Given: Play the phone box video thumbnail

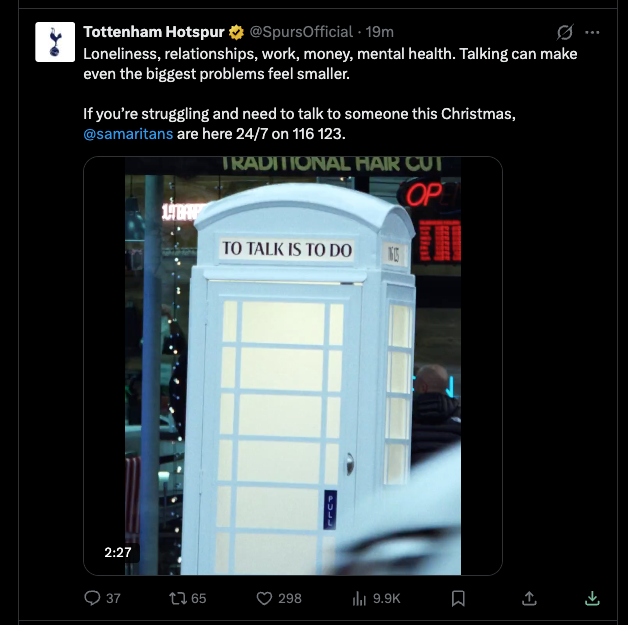Looking at the screenshot, I should pos(293,366).
